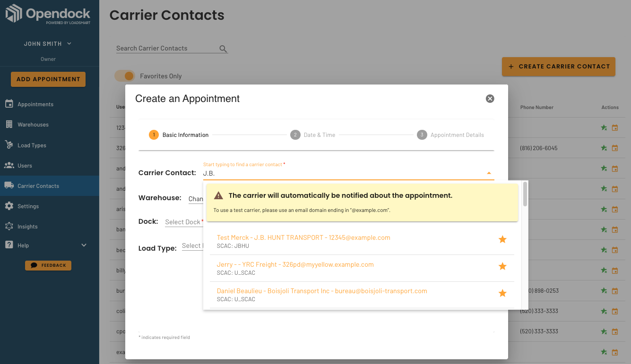Click the Users people icon

coord(9,165)
